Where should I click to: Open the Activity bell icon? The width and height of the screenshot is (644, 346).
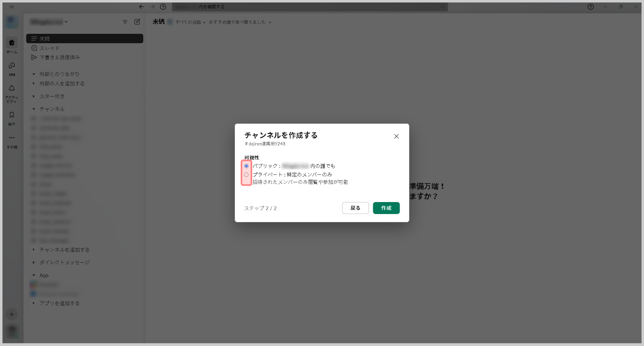tap(12, 88)
